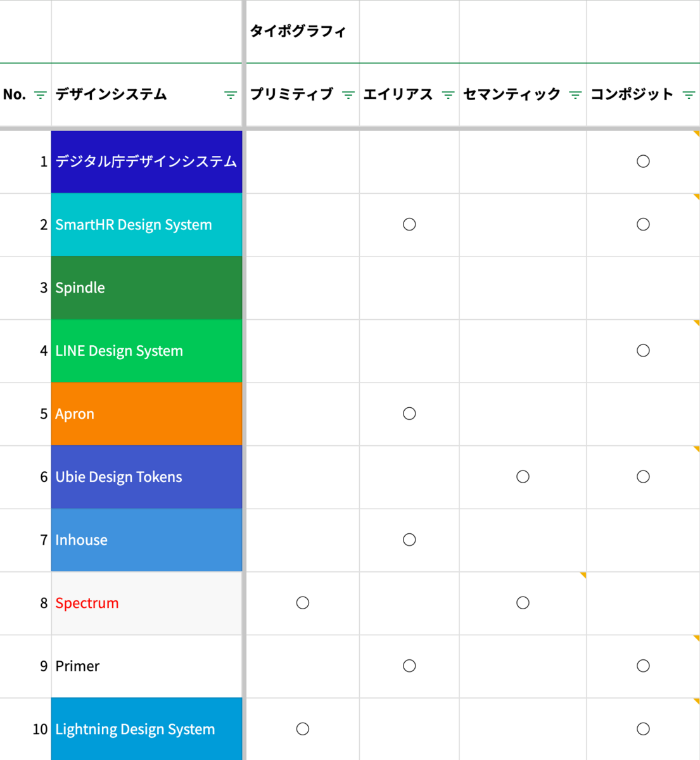This screenshot has width=700, height=760.
Task: Select the プリミティブ header label
Action: pos(291,94)
